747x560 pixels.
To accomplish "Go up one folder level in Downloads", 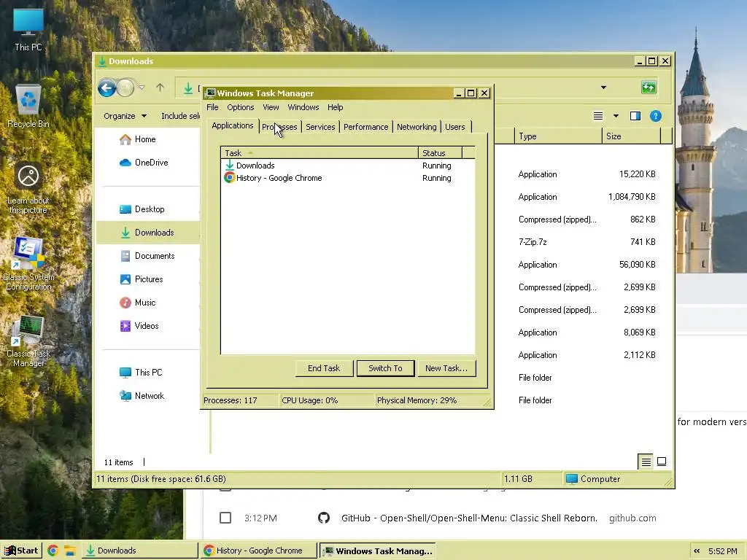I will click(160, 87).
